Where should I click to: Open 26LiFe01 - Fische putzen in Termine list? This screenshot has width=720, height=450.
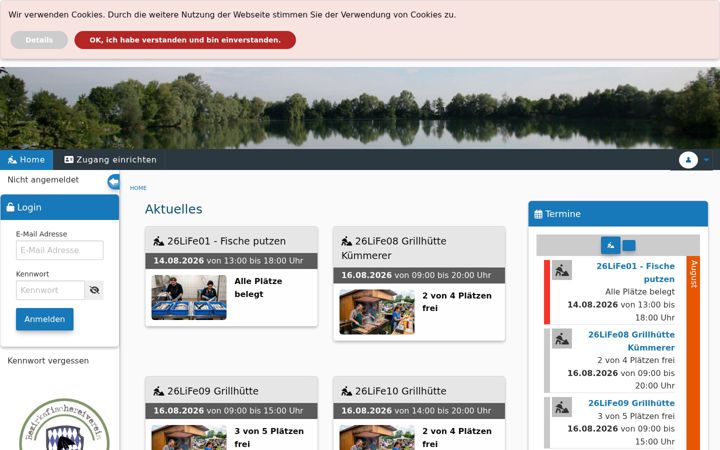point(636,272)
